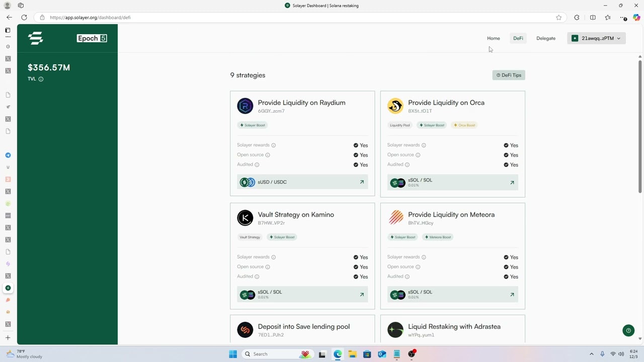Click the Provide Liquidity on Raydium title

tap(301, 103)
